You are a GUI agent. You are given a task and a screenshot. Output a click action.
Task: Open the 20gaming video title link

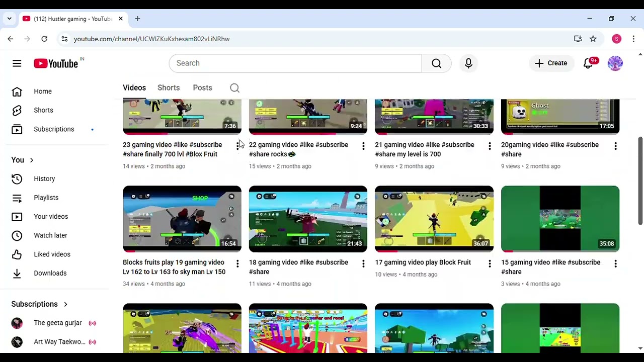pyautogui.click(x=550, y=149)
